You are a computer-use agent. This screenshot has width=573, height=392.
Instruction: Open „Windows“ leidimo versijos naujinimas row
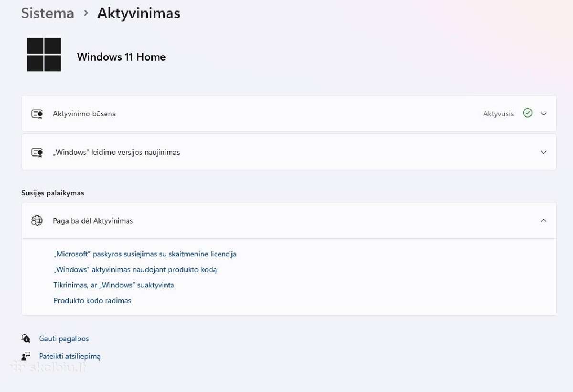(289, 152)
